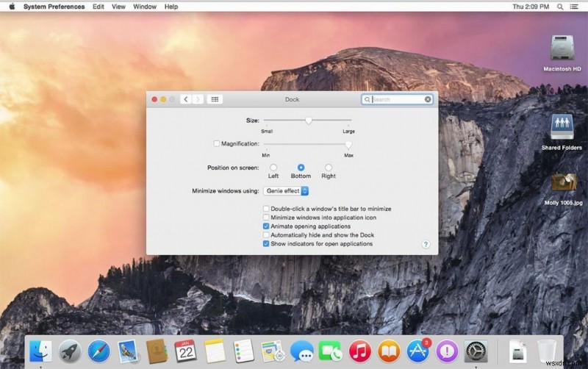Open the Trash in the Dock
This screenshot has width=588, height=369.
click(547, 351)
